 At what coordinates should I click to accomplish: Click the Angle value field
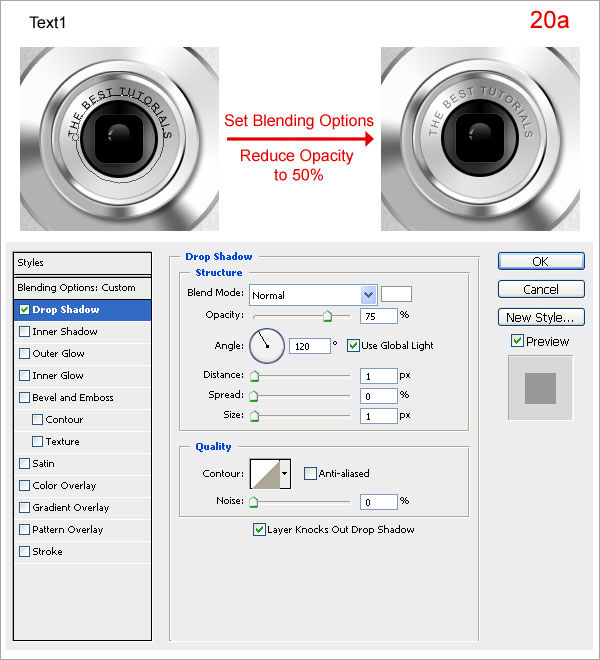(309, 346)
